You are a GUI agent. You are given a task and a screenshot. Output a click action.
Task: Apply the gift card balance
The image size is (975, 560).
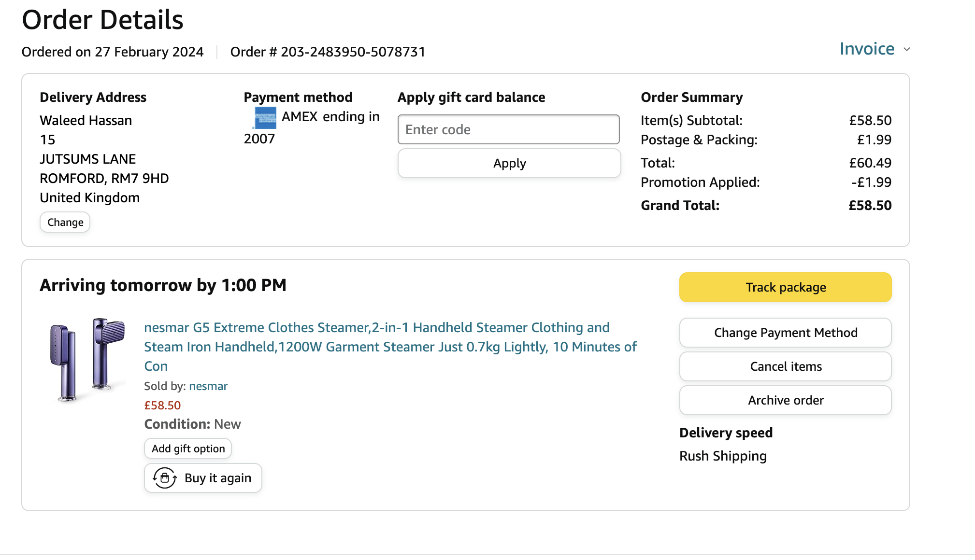point(509,163)
